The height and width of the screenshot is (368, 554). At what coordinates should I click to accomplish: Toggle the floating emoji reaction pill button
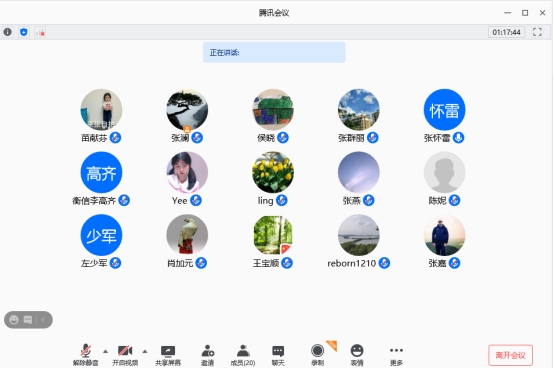14,320
